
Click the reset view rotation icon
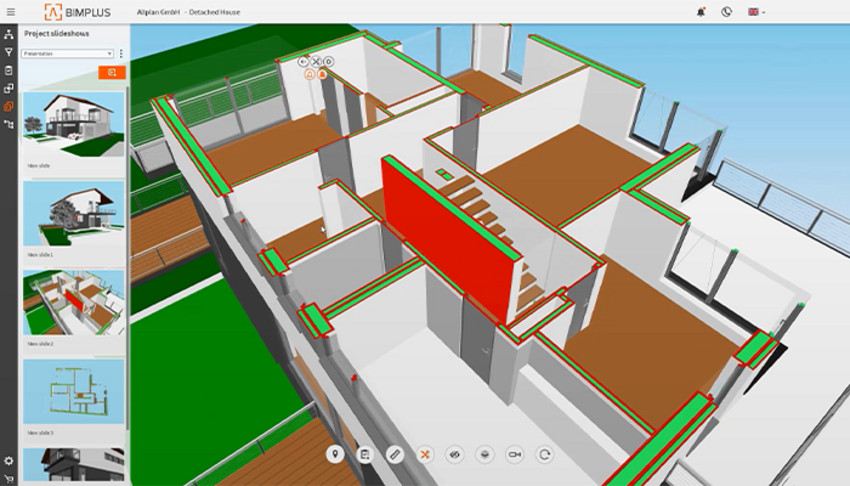tap(544, 454)
